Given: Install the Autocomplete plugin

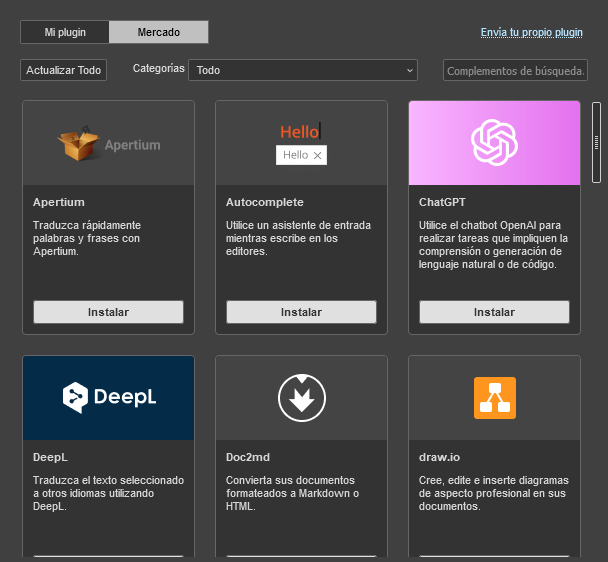Looking at the screenshot, I should coord(301,312).
